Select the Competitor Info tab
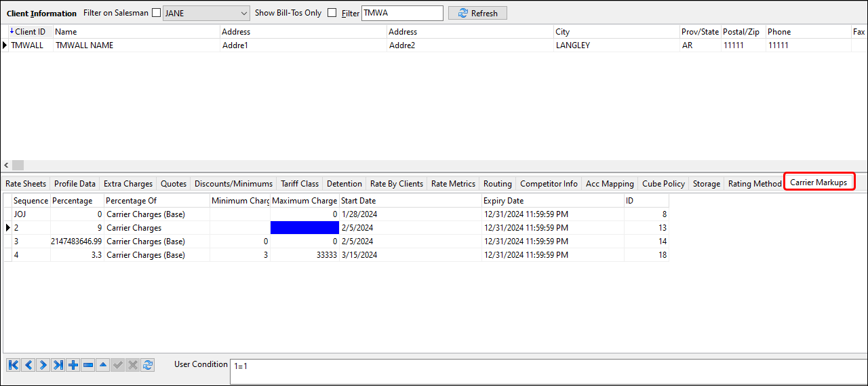This screenshot has width=868, height=386. 549,184
